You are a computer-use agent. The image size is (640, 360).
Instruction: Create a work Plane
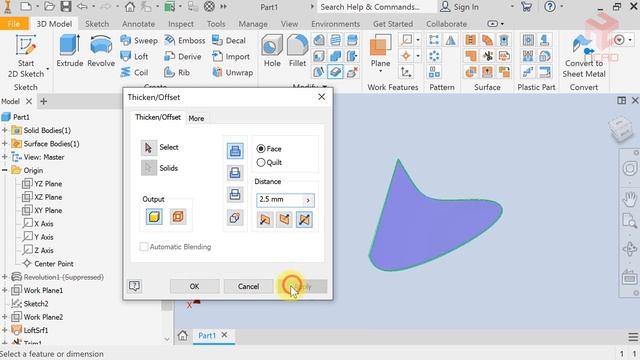point(380,51)
